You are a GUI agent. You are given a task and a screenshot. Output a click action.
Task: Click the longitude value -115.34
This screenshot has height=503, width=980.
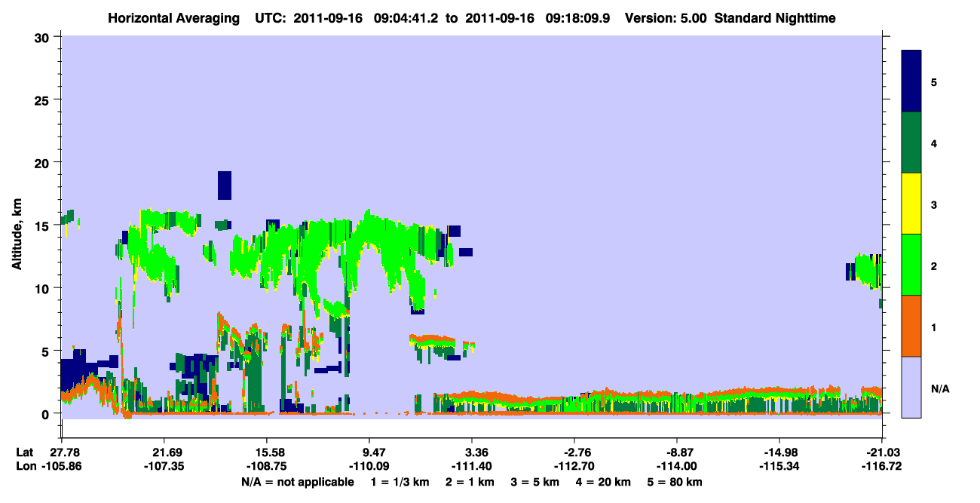click(x=779, y=467)
